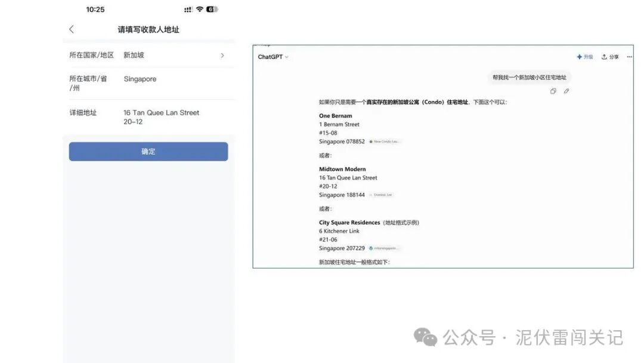Copy the user message with copy icon

point(553,91)
